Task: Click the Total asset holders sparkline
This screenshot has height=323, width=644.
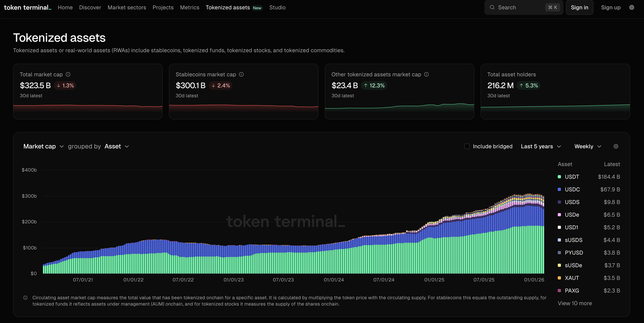Action: coord(555,108)
